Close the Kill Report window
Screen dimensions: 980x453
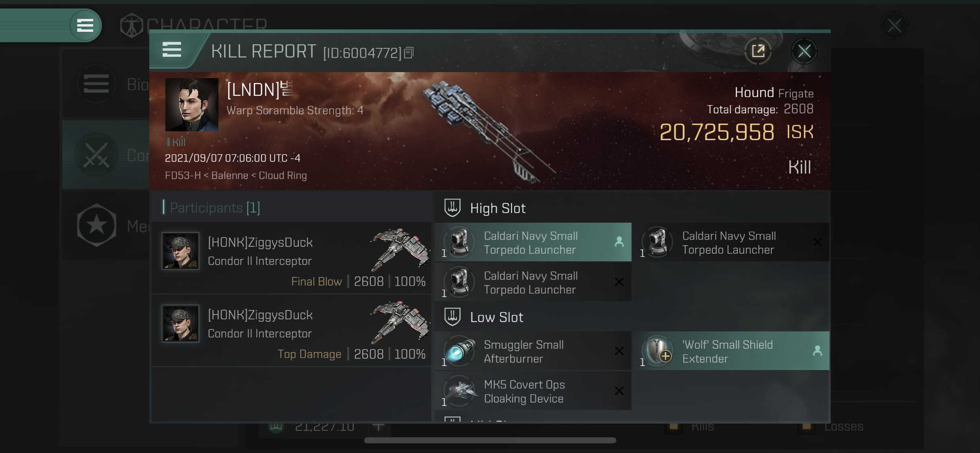tap(804, 51)
